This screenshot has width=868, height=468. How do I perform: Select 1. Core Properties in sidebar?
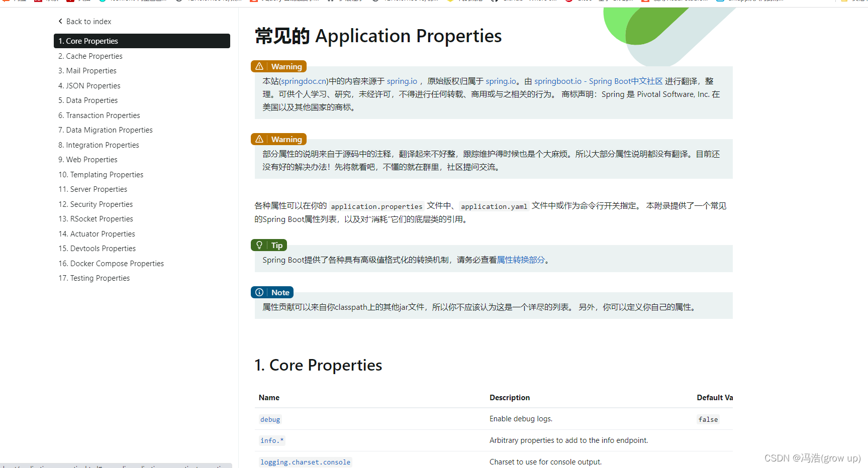[x=142, y=41]
